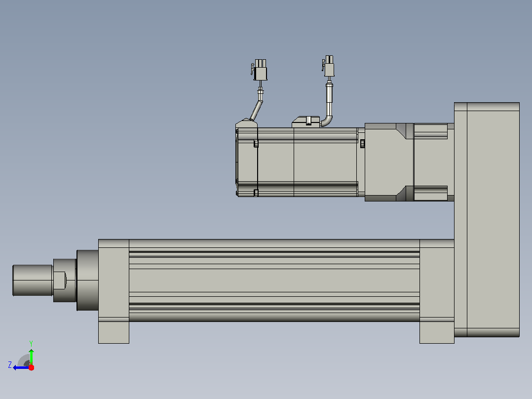
Task: Select the left cable connector plug above the motor
Action: (x=260, y=70)
